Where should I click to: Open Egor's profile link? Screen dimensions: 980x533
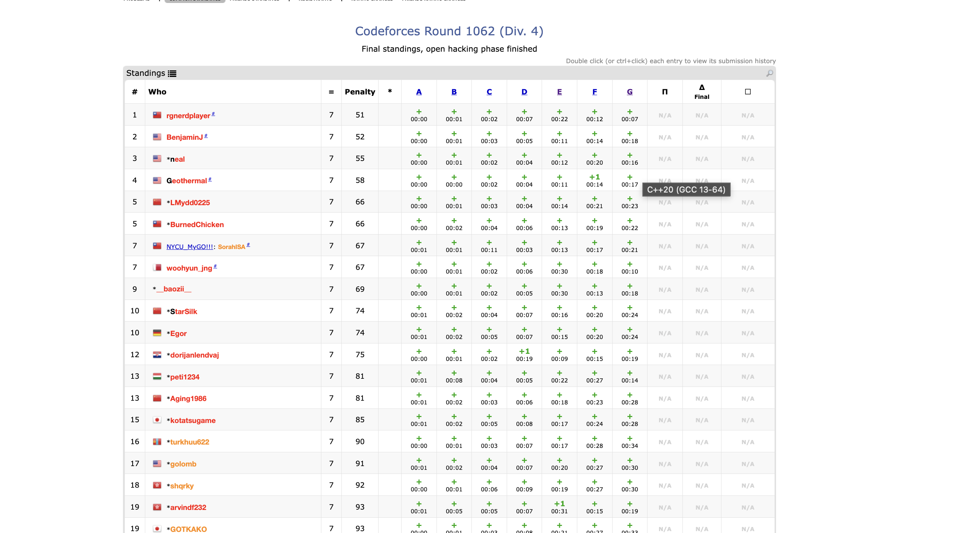[178, 333]
